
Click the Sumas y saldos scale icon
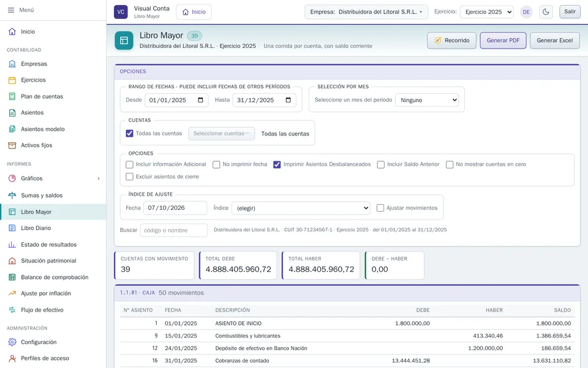pos(12,195)
